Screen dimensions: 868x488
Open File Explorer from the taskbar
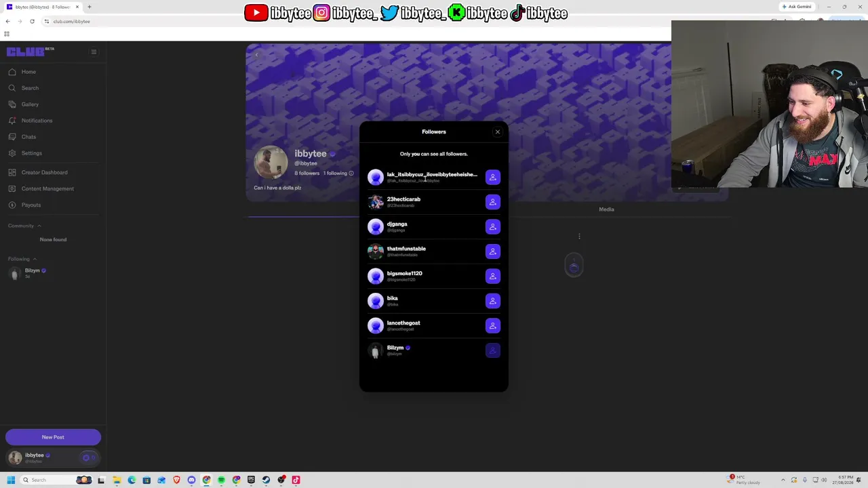tap(117, 480)
